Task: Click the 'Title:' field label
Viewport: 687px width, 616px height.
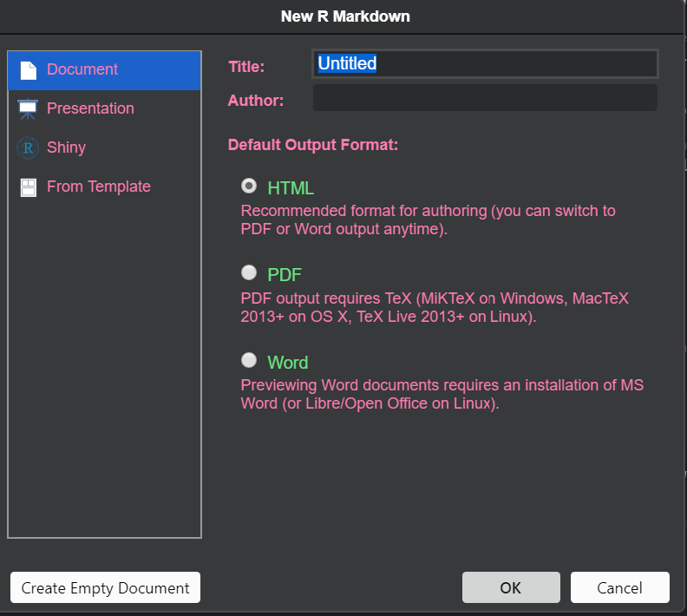Action: pos(246,67)
